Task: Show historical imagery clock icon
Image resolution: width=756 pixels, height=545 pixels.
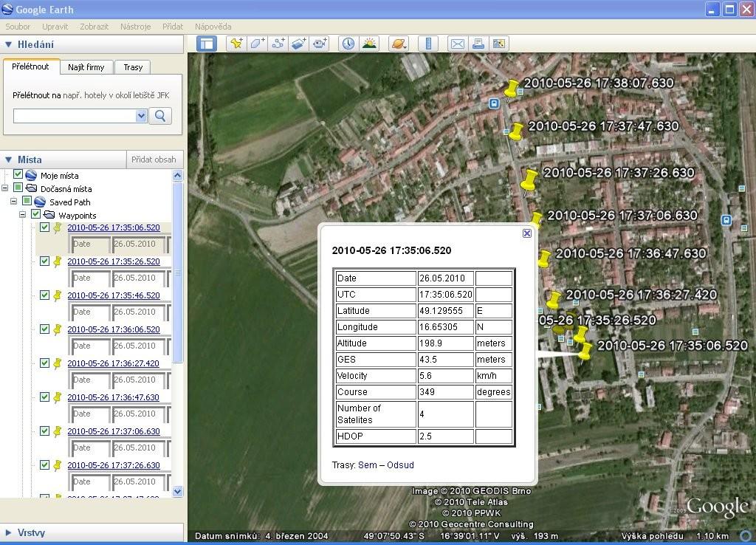Action: click(348, 44)
